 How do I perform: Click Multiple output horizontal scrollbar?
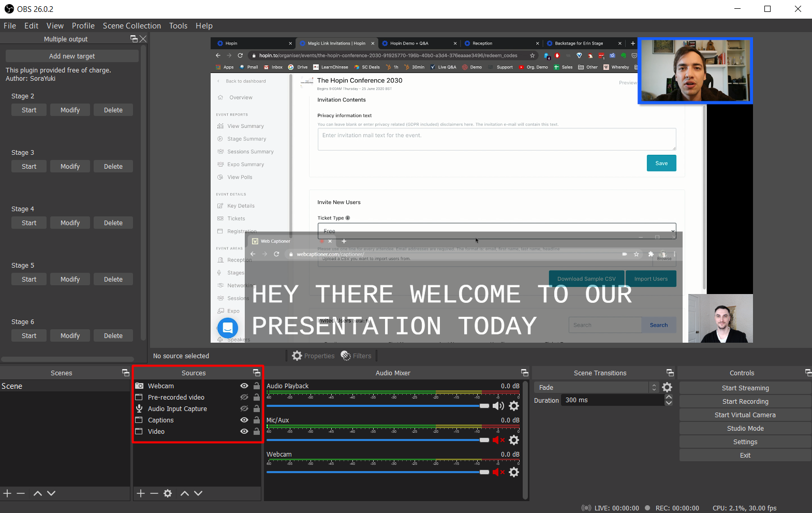[67, 359]
